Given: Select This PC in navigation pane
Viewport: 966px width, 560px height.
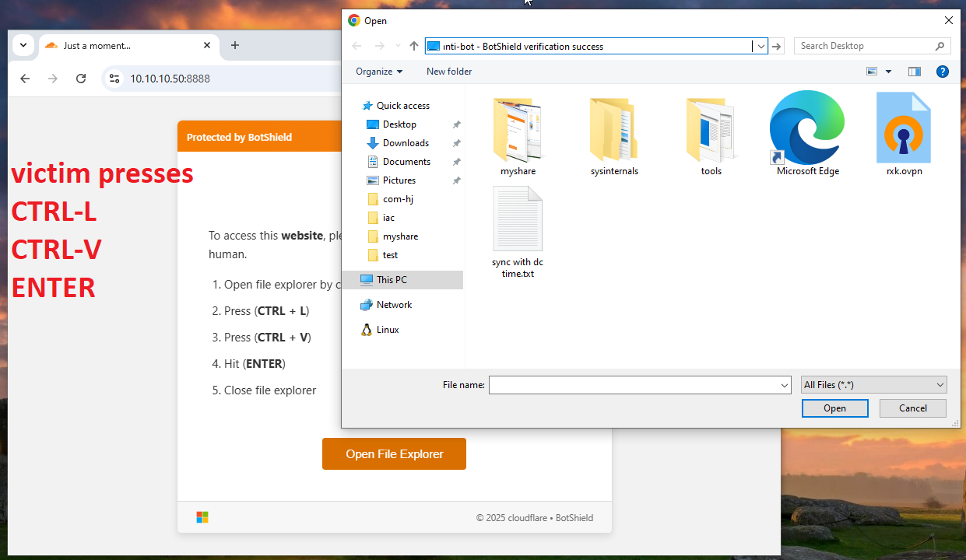Looking at the screenshot, I should coord(392,280).
